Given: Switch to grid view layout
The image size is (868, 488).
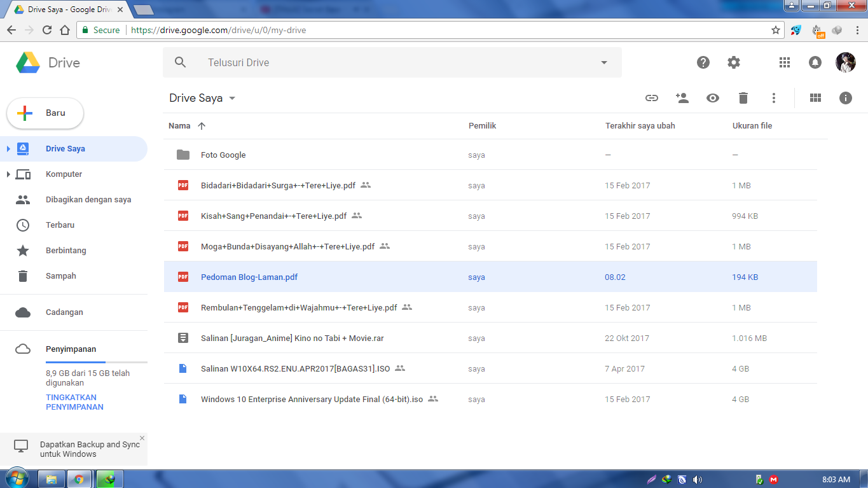Looking at the screenshot, I should tap(815, 98).
